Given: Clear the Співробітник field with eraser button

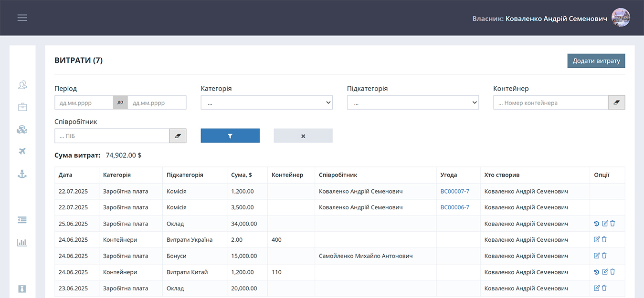Looking at the screenshot, I should point(178,136).
